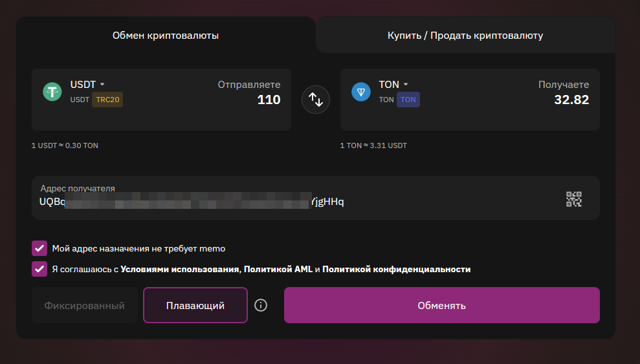Open the TON currency dropdown
Viewport: 640px width, 364px height.
point(393,85)
